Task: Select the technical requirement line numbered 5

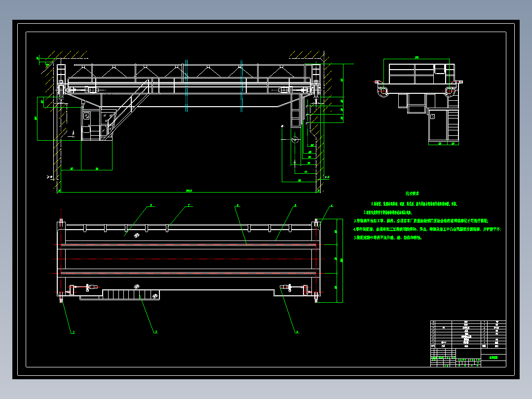Action: [x=388, y=238]
